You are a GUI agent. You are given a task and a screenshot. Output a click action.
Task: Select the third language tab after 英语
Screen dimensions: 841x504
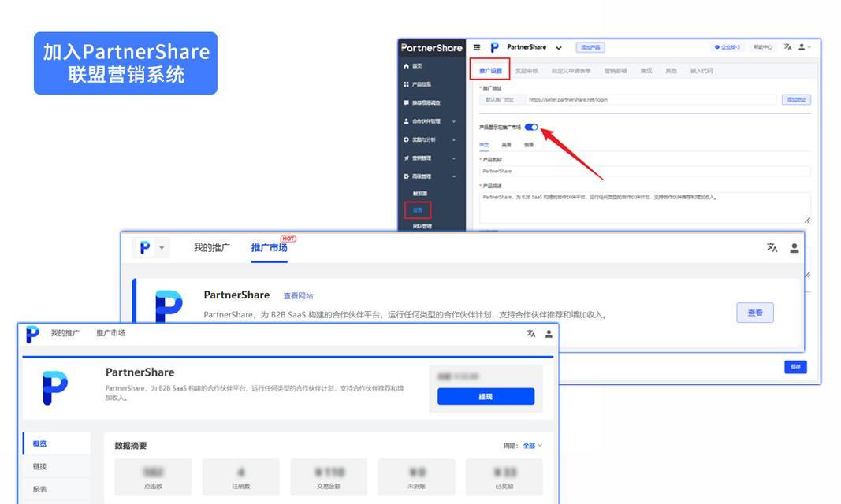pos(529,145)
